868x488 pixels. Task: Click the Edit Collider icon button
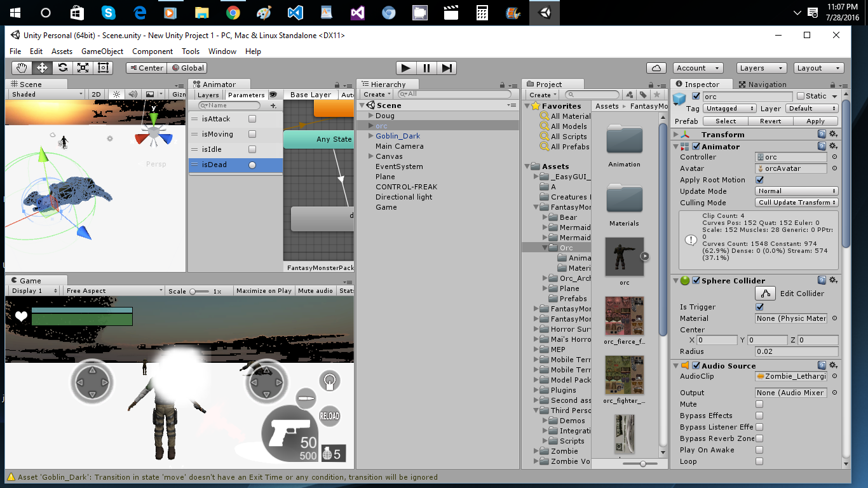(x=766, y=294)
